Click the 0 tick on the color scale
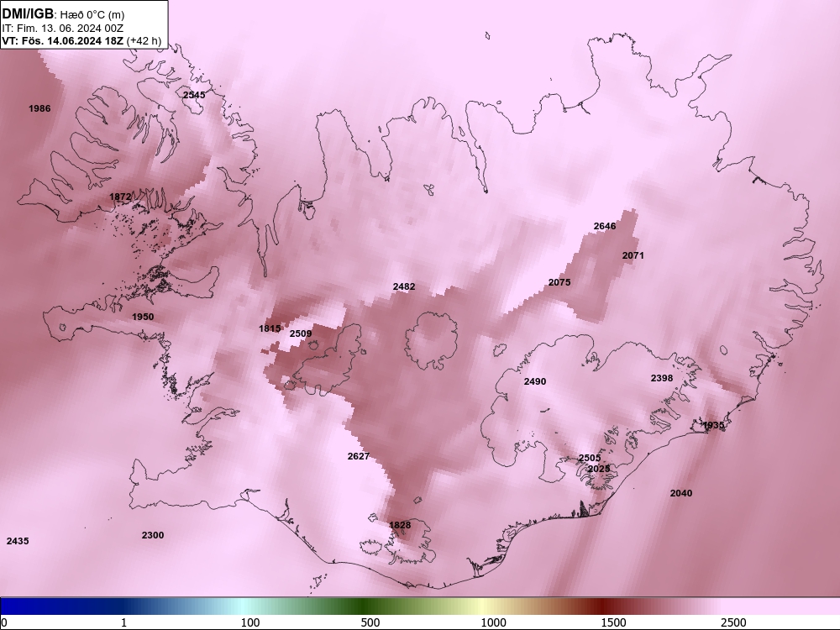The image size is (840, 630). coord(4,622)
